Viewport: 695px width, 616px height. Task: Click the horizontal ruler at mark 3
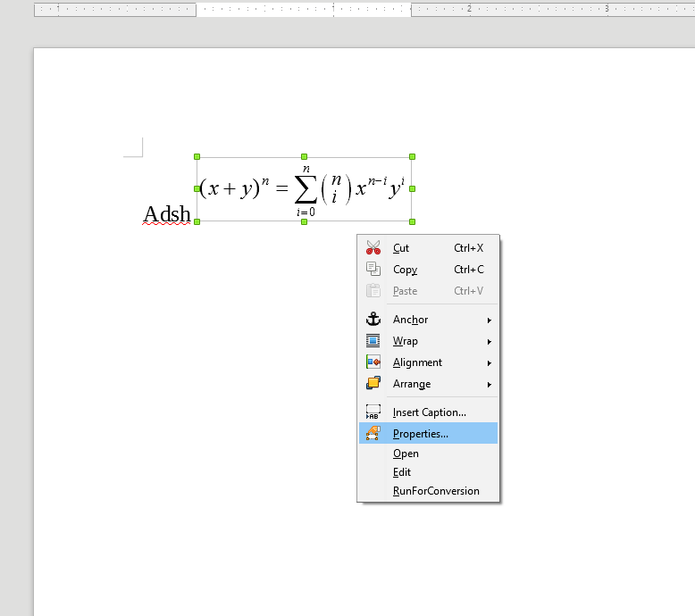click(x=607, y=8)
